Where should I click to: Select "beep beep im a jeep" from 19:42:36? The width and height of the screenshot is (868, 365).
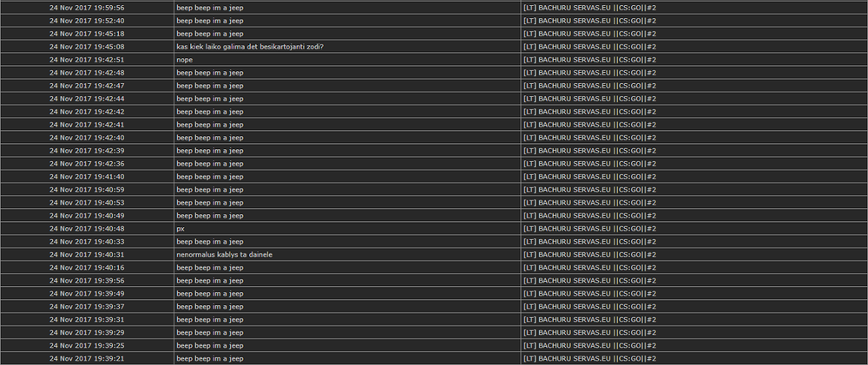coord(210,164)
